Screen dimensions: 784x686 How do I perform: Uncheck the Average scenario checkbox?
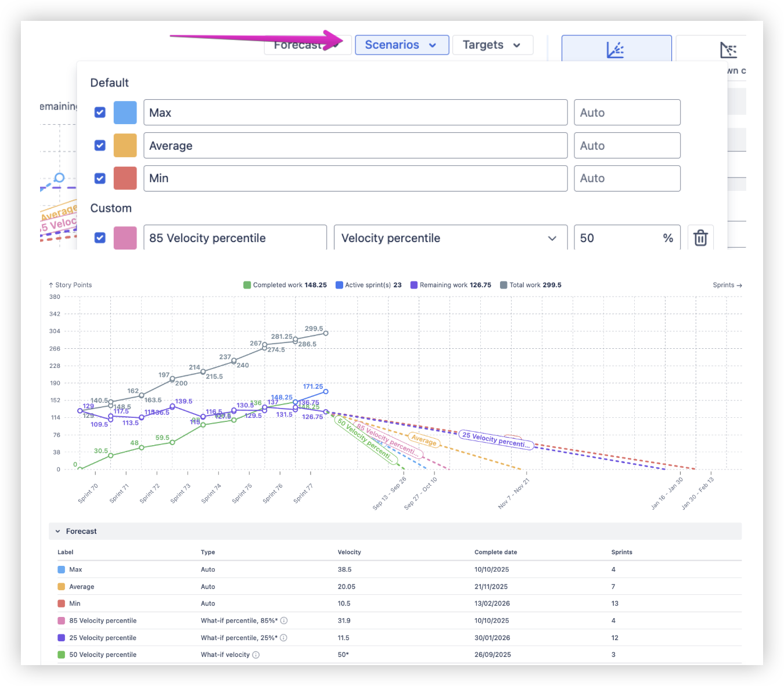tap(100, 146)
